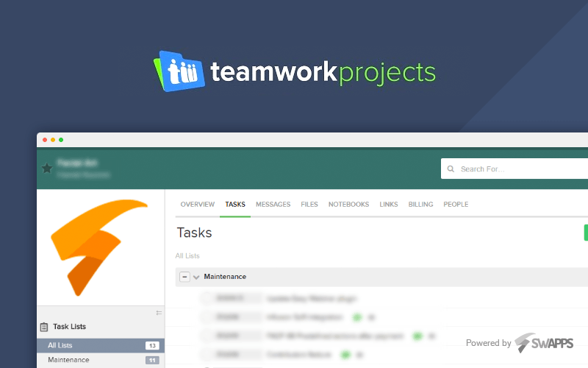The height and width of the screenshot is (368, 588).
Task: Open the Billing tab
Action: pyautogui.click(x=420, y=205)
